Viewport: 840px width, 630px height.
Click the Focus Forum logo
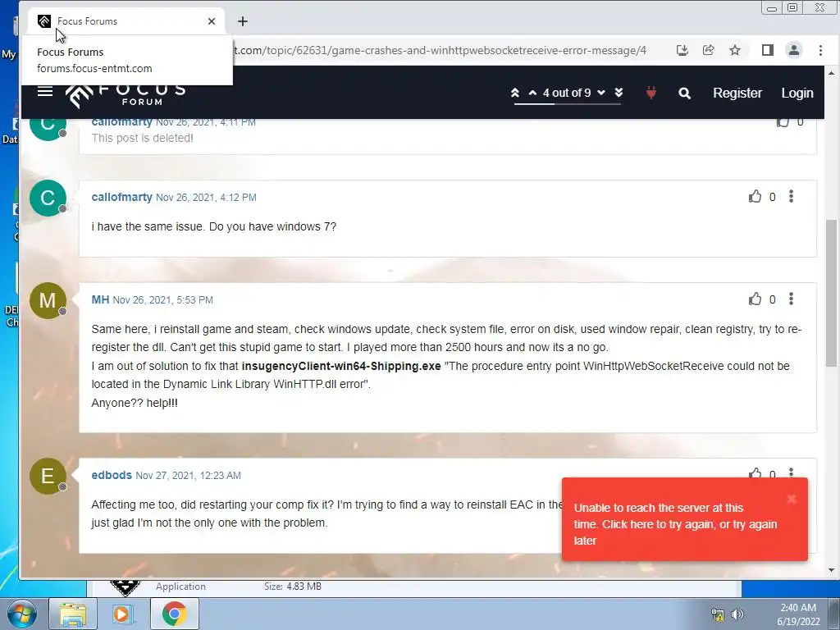[x=126, y=95]
